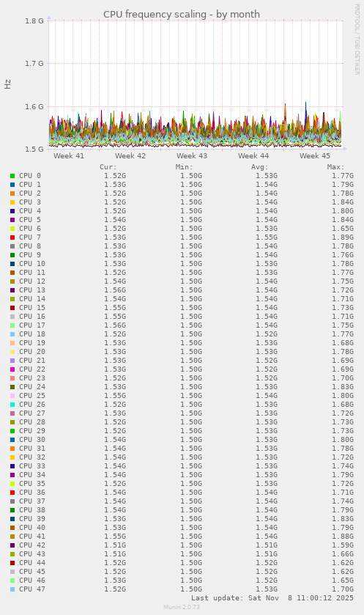The height and width of the screenshot is (615, 364).
Task: Click CPU 19 min value 1.50G
Action: click(191, 343)
